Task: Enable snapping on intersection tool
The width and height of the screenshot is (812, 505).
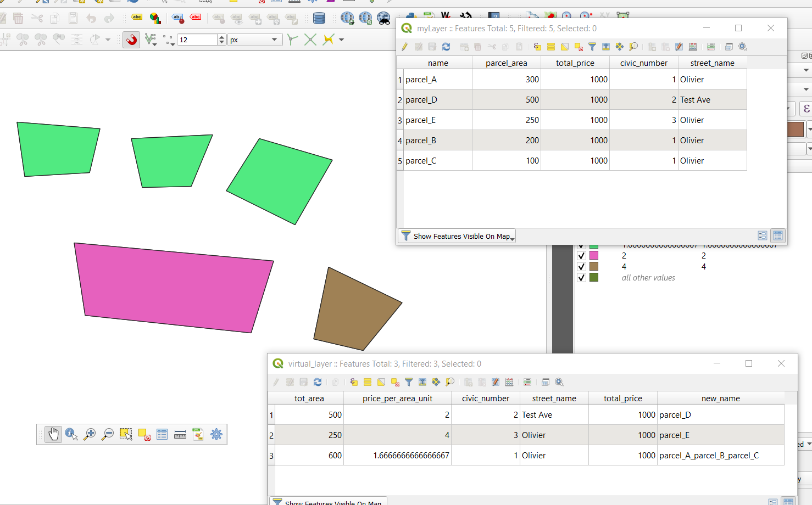Action: tap(310, 40)
